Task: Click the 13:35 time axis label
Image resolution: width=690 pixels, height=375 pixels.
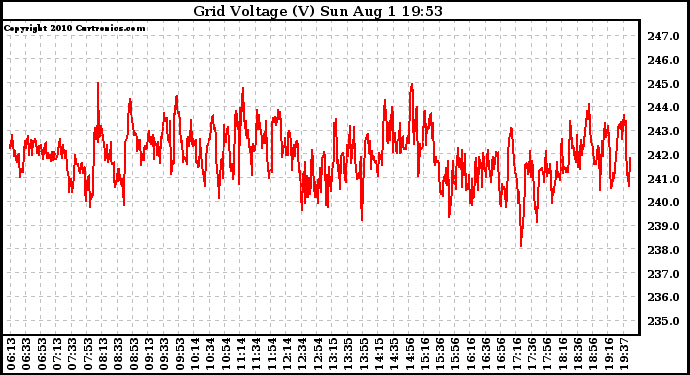Action: pos(349,354)
